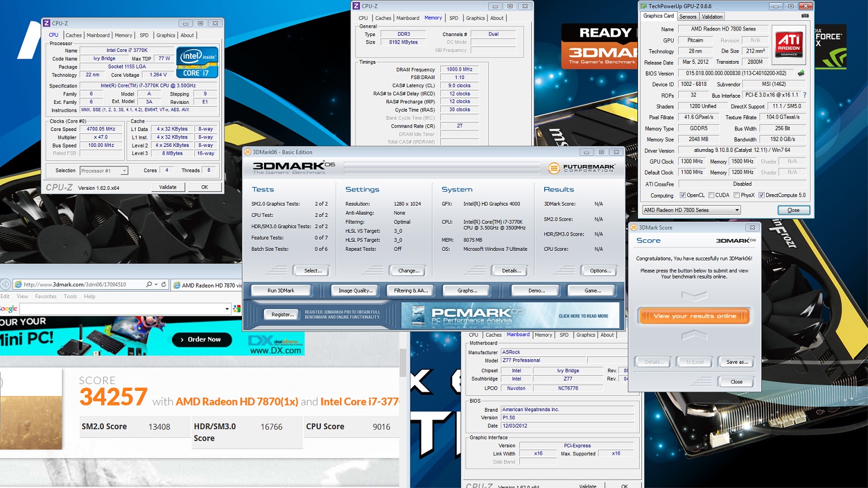
Task: Click the Game... button
Action: tap(592, 290)
